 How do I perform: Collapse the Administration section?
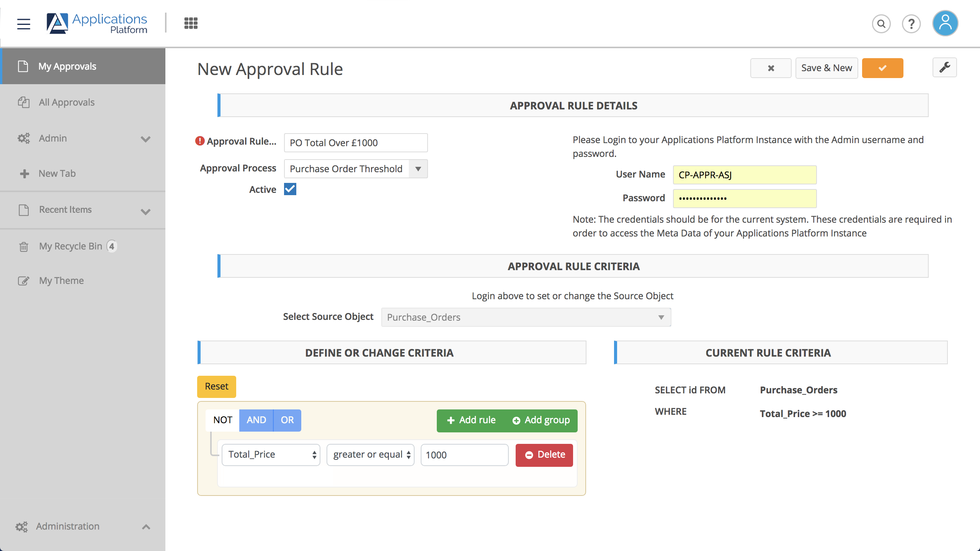click(145, 527)
